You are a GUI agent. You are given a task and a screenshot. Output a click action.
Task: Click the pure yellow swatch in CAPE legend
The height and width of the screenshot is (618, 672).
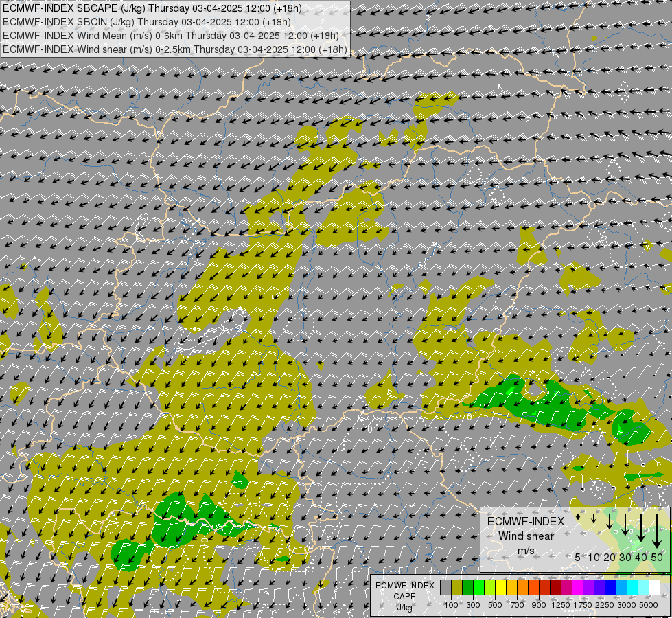click(500, 587)
